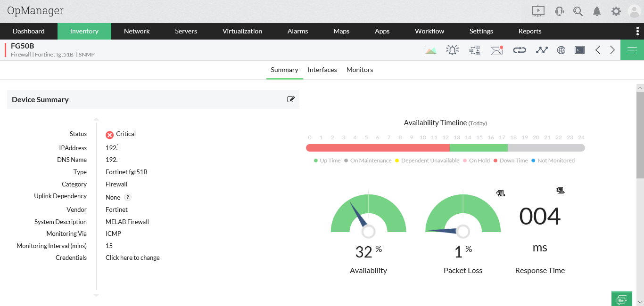Edit Device Summary using the pencil icon
The image size is (644, 306).
[x=291, y=99]
